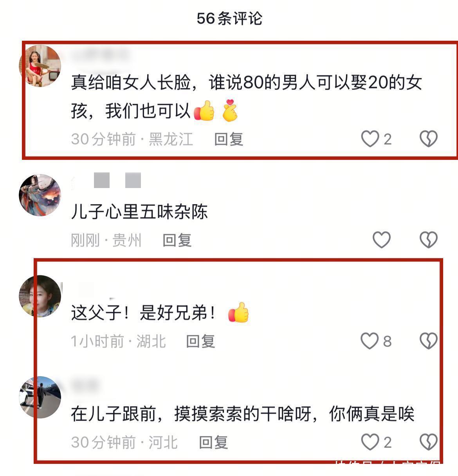Dislike the 儿子心里五味杂陈 comment
Image resolution: width=458 pixels, height=476 pixels.
pyautogui.click(x=429, y=240)
